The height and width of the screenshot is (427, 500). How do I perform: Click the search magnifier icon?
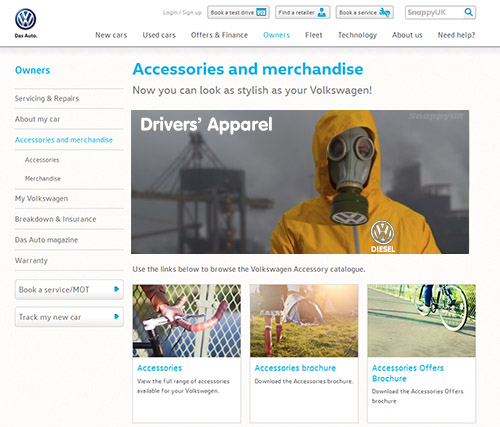click(468, 12)
